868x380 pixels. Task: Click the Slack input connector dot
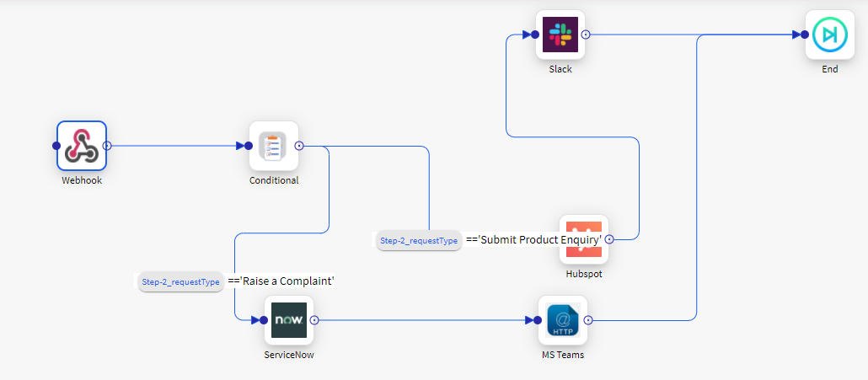535,35
